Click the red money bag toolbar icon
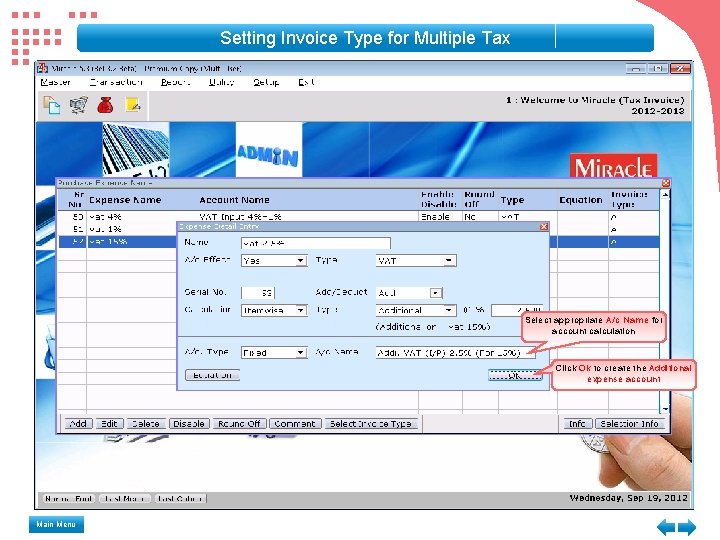Image resolution: width=720 pixels, height=540 pixels. tap(105, 105)
